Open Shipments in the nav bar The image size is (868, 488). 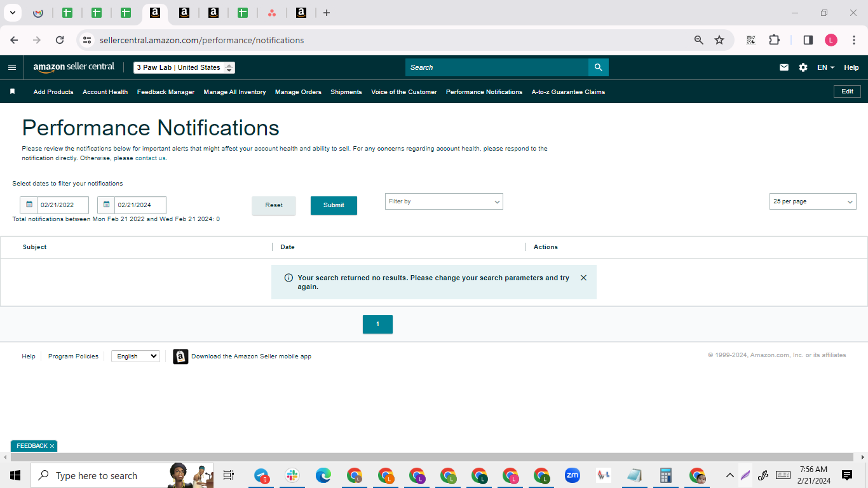coord(346,92)
